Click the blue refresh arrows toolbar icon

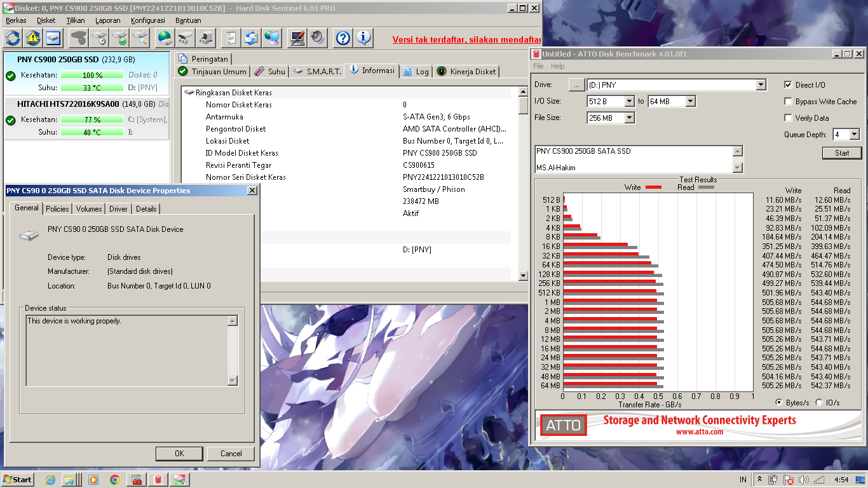(13, 37)
